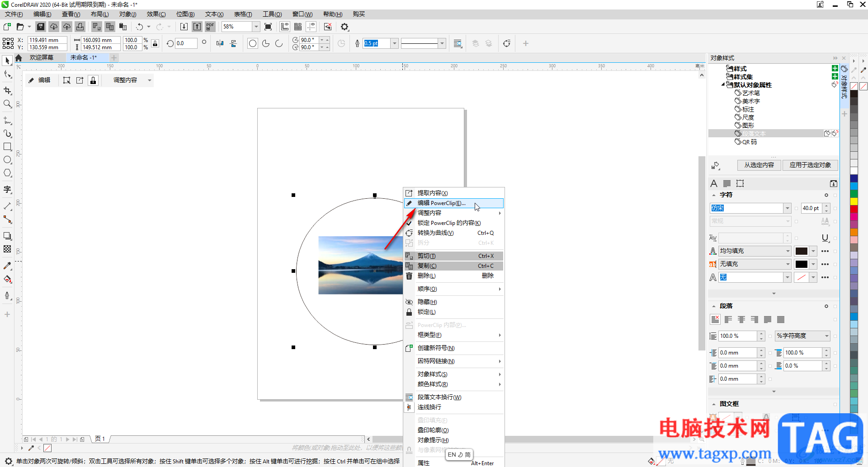Collapse the 默认对象属性 tree node
The height and width of the screenshot is (467, 868).
click(723, 85)
